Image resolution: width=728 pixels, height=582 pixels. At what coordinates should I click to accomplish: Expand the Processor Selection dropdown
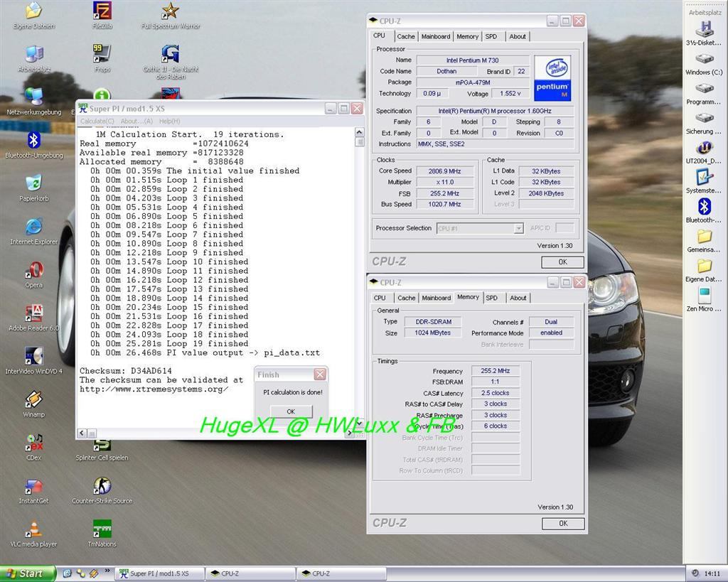pyautogui.click(x=518, y=228)
